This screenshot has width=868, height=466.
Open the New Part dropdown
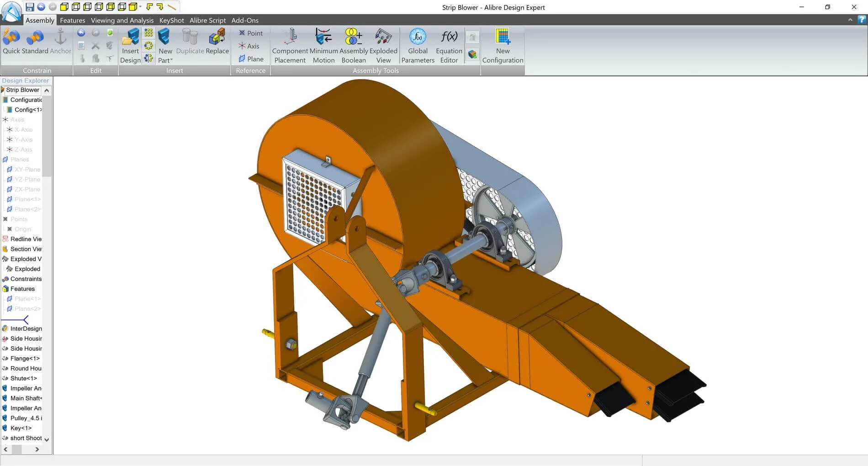click(165, 46)
